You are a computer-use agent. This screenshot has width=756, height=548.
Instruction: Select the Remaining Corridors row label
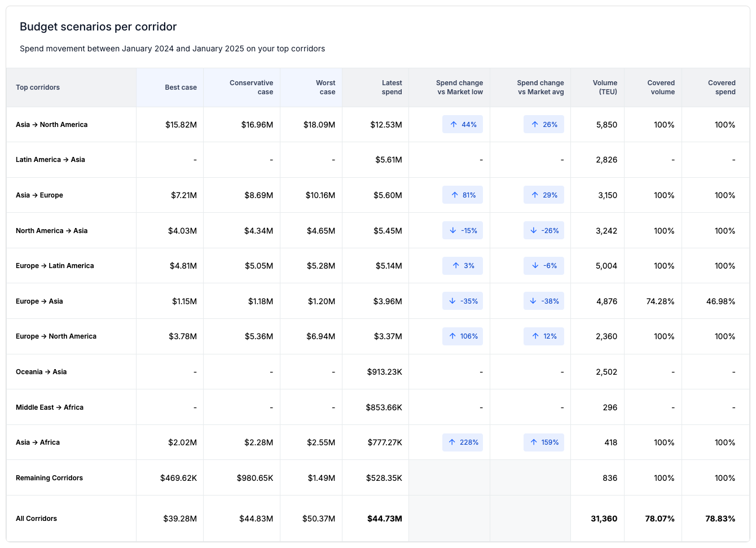[x=49, y=478]
